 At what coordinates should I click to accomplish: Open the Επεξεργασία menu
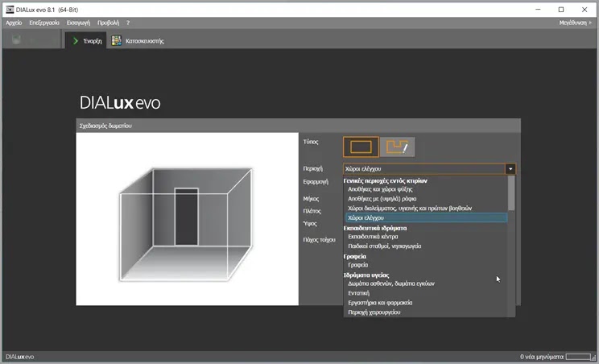point(44,23)
